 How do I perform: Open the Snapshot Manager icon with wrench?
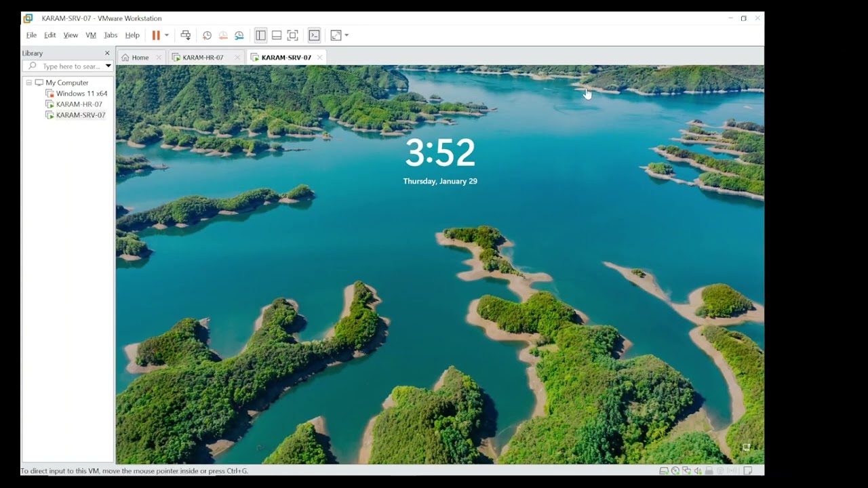coord(239,35)
